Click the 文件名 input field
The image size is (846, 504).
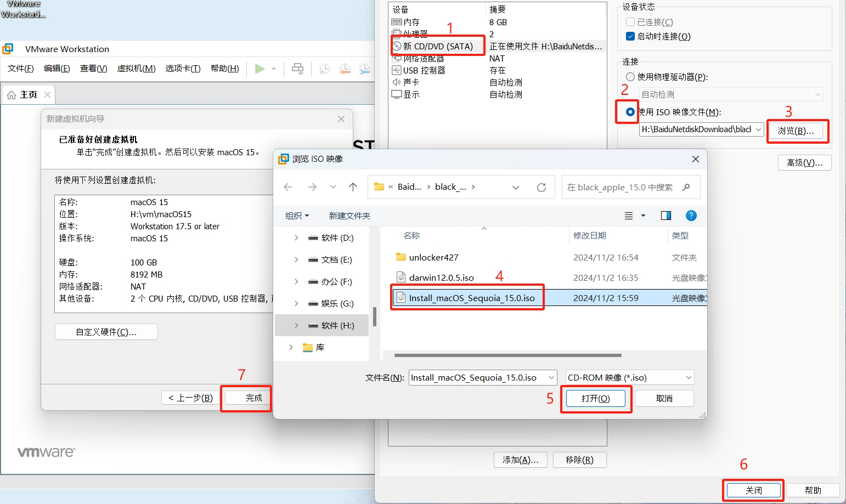(483, 377)
